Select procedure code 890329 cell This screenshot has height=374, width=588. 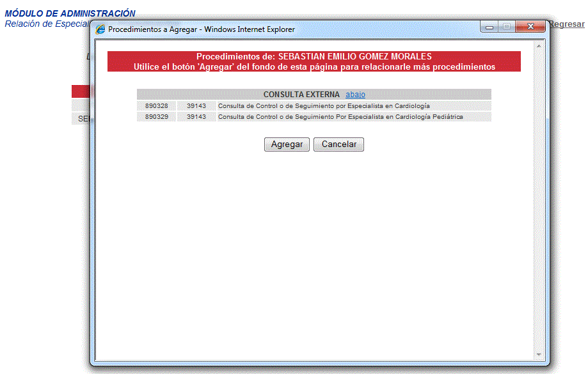(156, 117)
